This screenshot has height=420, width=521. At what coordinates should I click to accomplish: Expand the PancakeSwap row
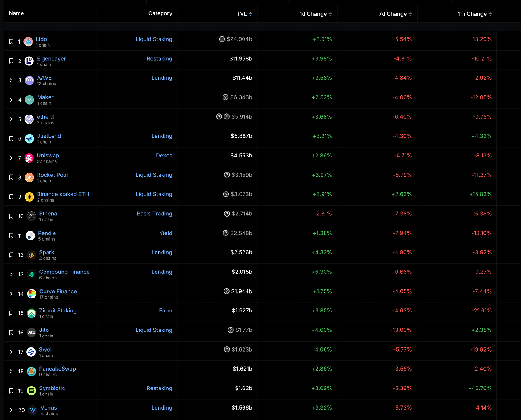pos(11,371)
